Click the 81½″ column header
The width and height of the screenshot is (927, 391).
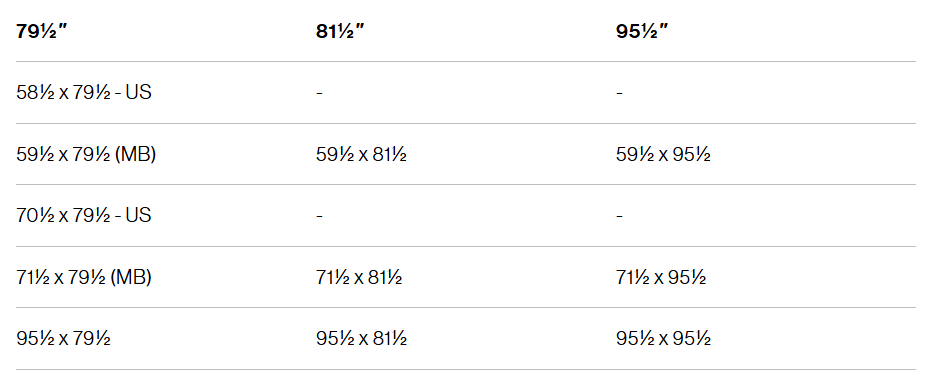click(x=340, y=31)
